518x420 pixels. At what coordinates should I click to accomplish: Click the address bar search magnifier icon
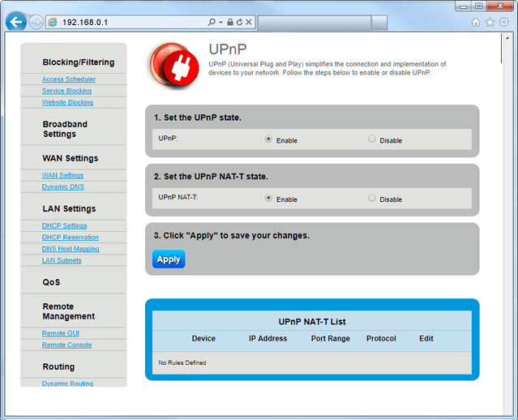click(212, 23)
